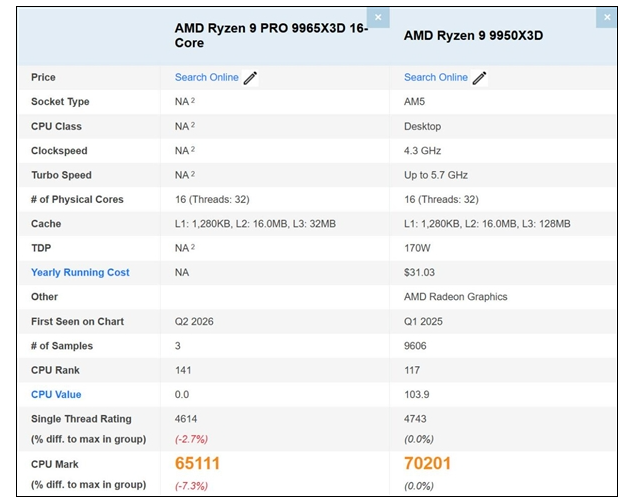Click the Cache row label
The image size is (638, 501).
(46, 224)
